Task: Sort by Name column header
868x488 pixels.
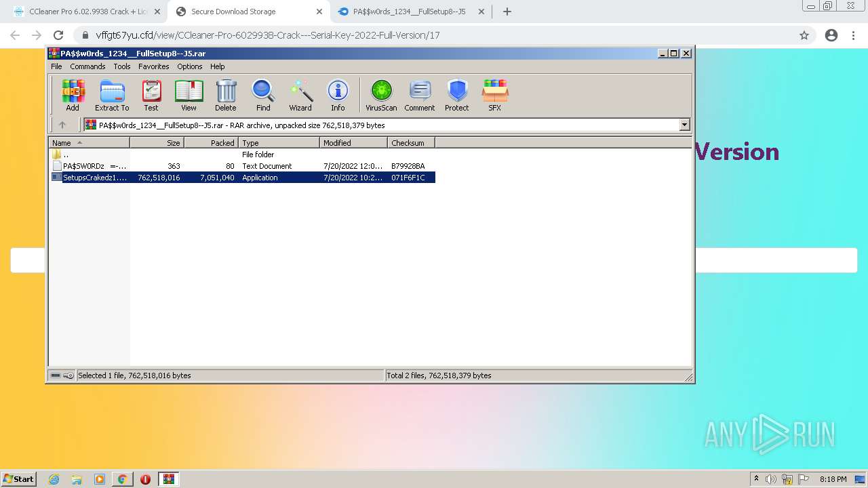Action: click(89, 143)
